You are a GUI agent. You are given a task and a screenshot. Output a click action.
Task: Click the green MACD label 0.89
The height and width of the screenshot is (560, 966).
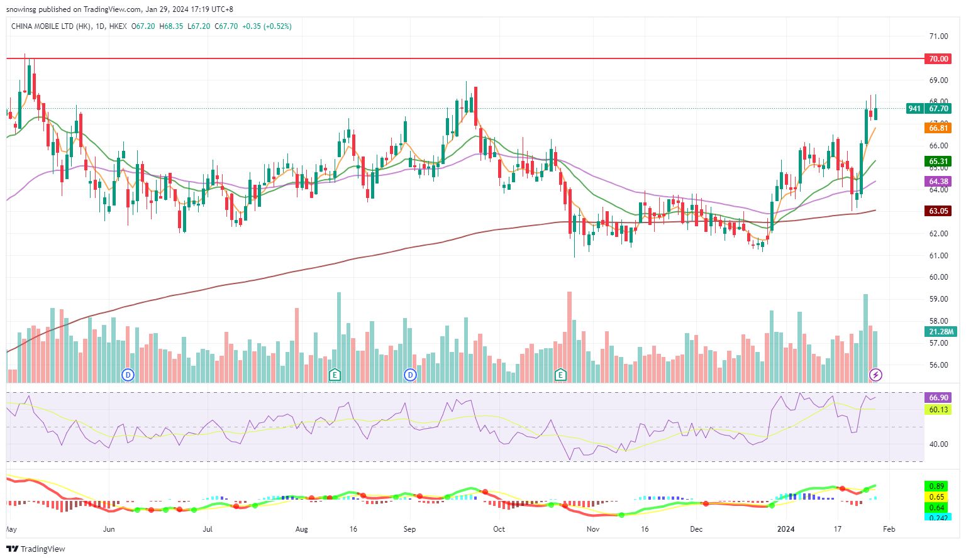(936, 486)
